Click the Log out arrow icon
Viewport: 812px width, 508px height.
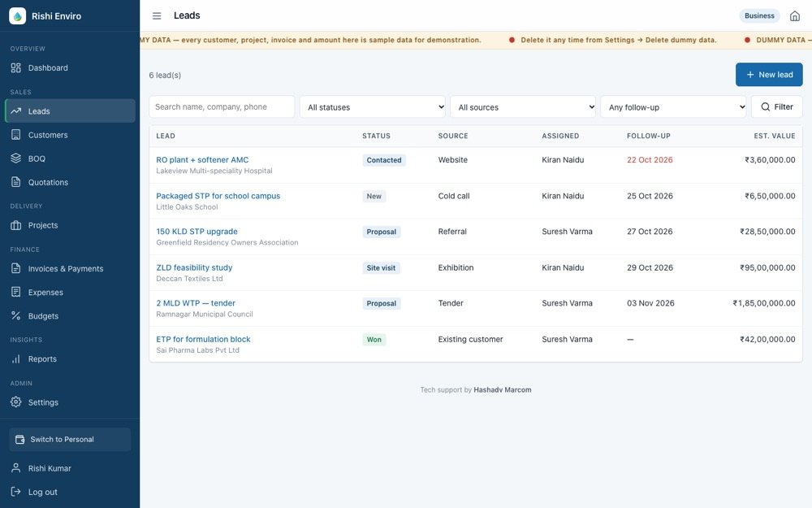(16, 492)
